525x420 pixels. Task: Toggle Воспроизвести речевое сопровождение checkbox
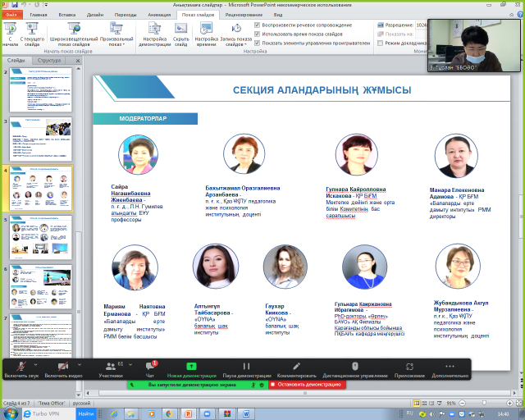(x=257, y=25)
